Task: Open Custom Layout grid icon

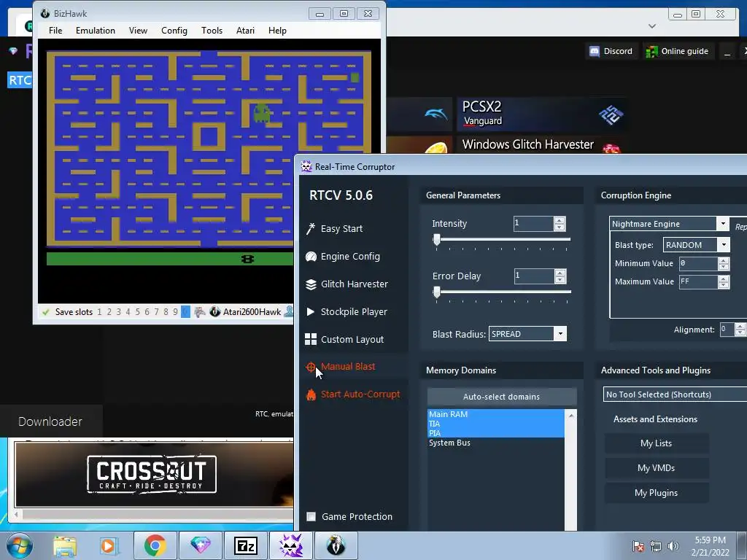Action: (x=311, y=339)
